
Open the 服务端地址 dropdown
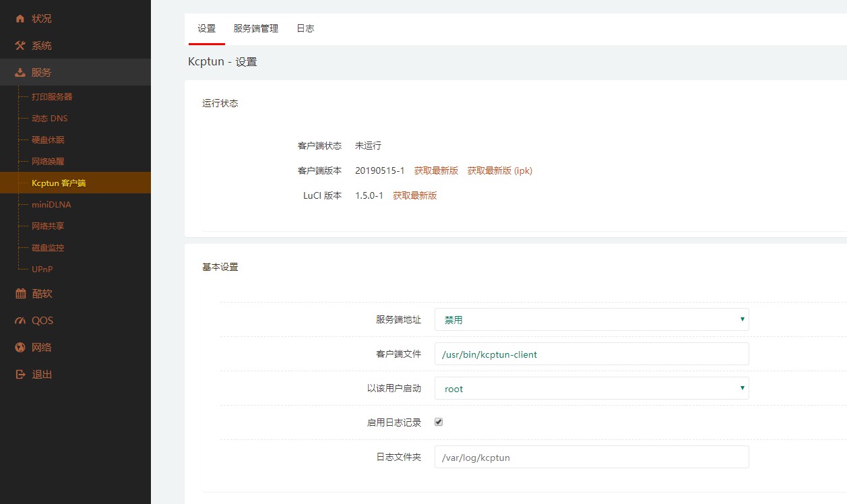[x=592, y=319]
